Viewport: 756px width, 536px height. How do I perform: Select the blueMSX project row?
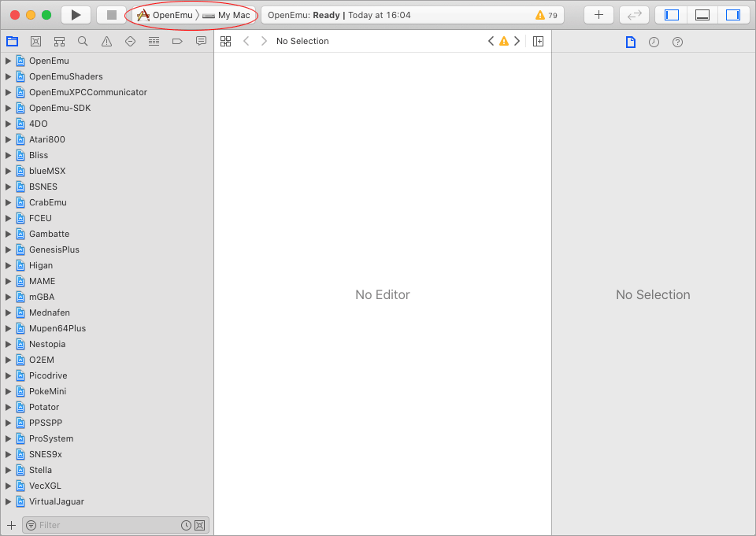coord(107,171)
